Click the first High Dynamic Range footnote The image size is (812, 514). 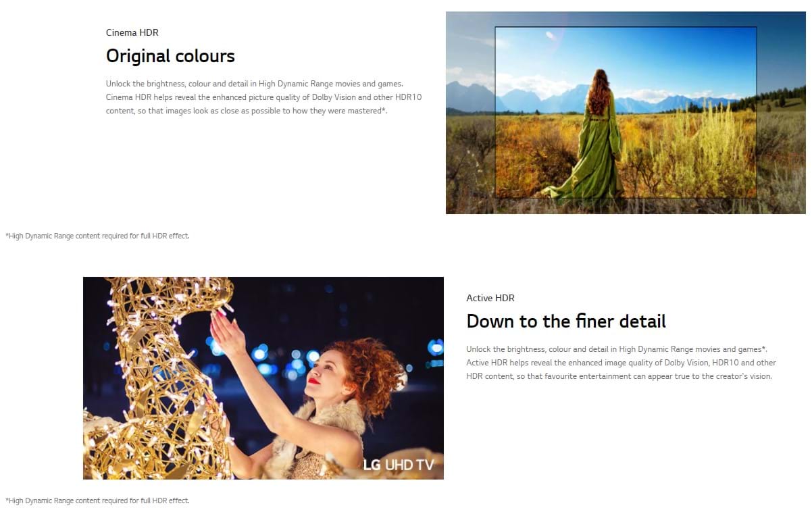coord(97,236)
